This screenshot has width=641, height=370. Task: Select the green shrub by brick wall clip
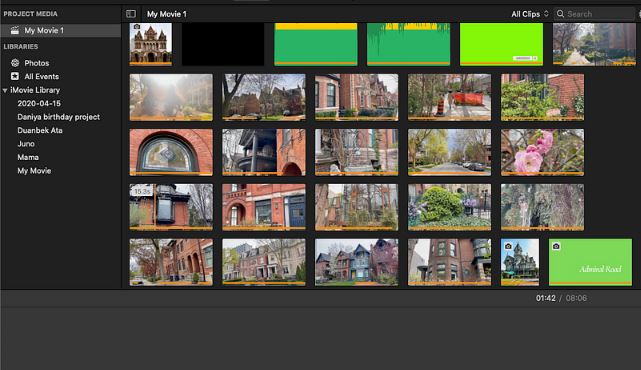coord(542,97)
